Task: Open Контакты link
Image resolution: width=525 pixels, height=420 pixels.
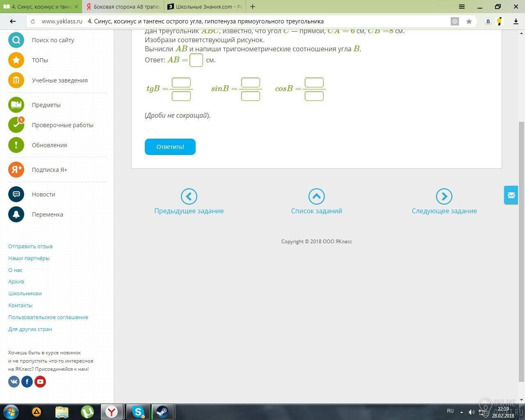Action: click(x=21, y=306)
